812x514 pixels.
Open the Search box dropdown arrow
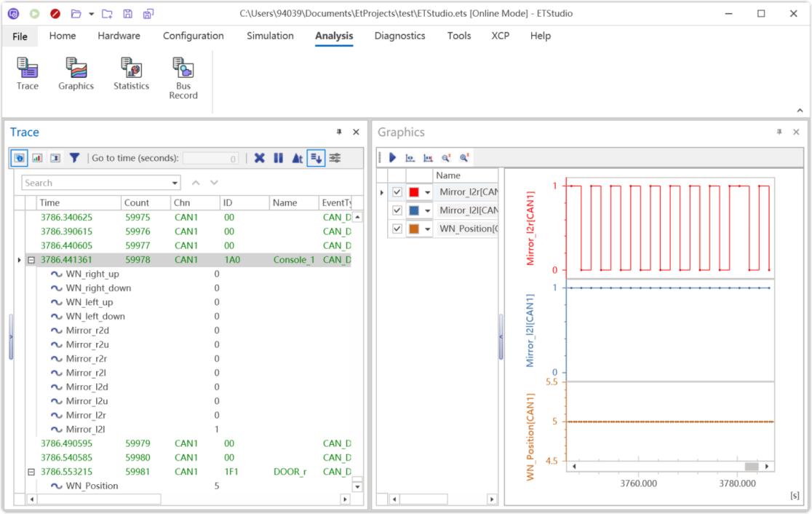[x=175, y=183]
